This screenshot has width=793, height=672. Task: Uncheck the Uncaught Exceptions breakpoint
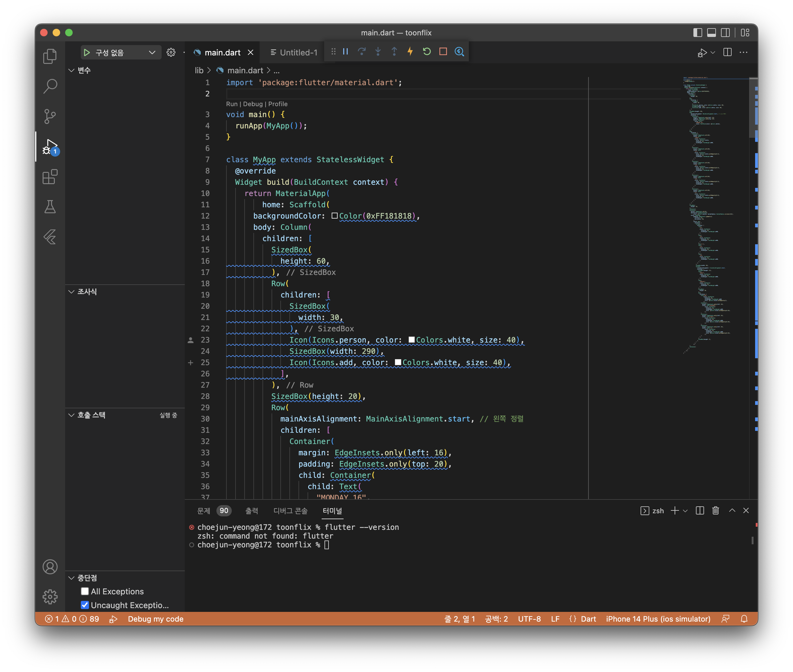(85, 605)
